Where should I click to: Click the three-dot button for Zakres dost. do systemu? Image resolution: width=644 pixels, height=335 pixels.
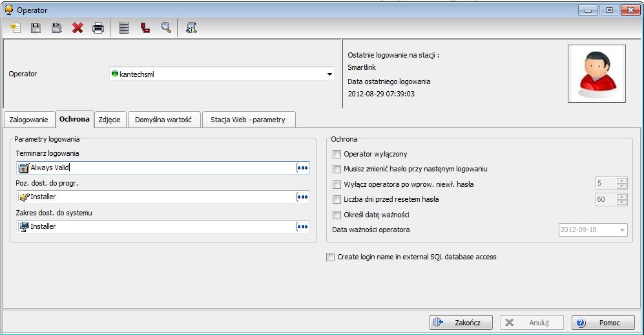302,226
